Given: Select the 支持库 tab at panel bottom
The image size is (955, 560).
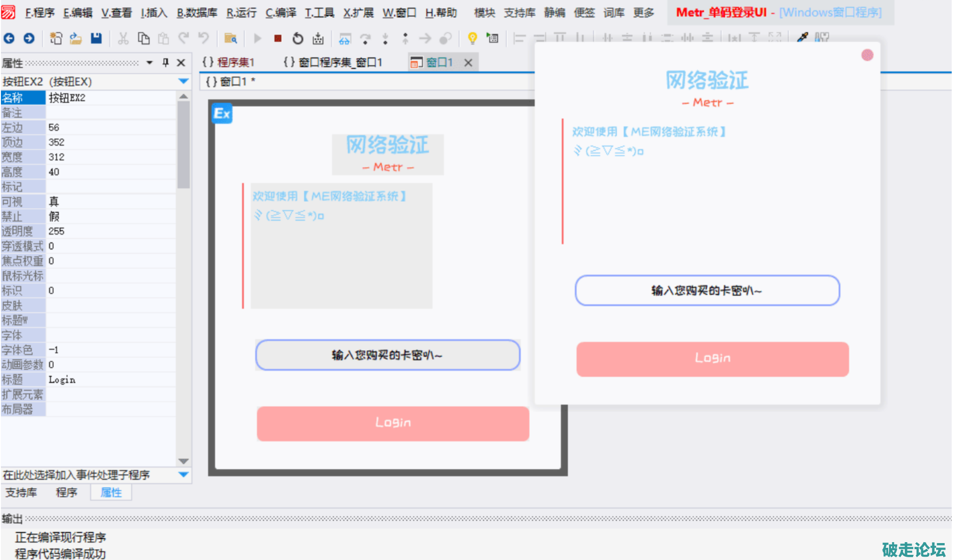Looking at the screenshot, I should [x=21, y=492].
